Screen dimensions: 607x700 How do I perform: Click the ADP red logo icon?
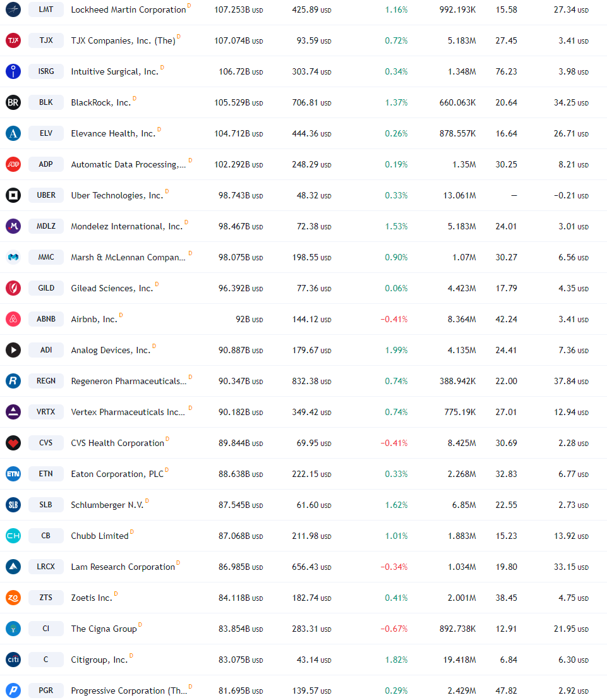(13, 164)
